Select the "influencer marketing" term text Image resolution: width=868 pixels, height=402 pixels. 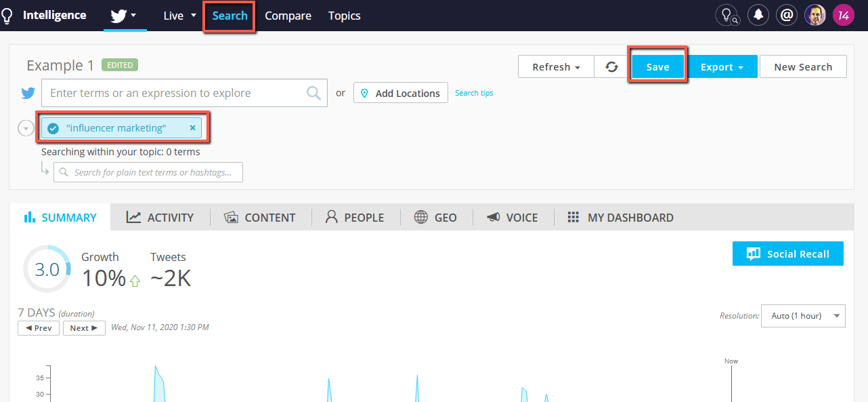click(116, 128)
